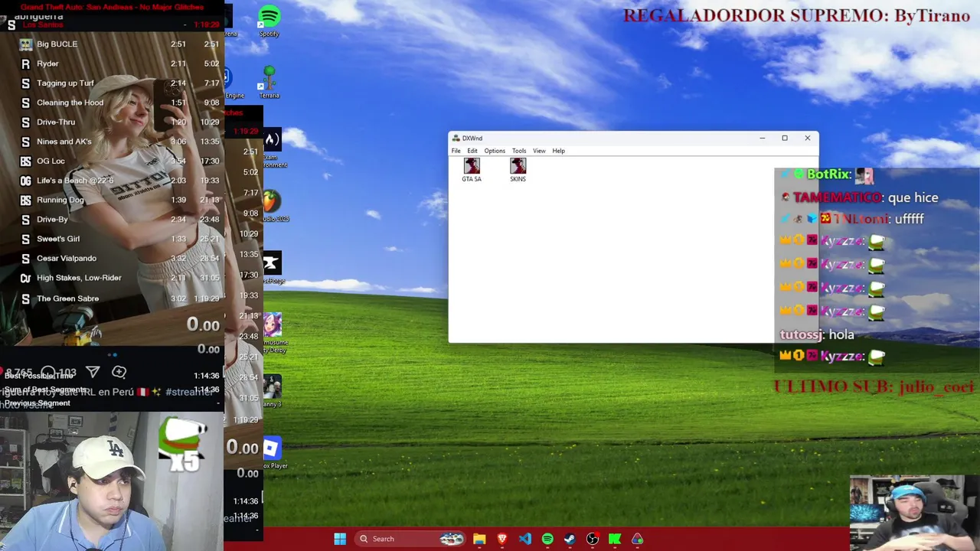Open the Spotify desktop shortcut

coord(269,21)
